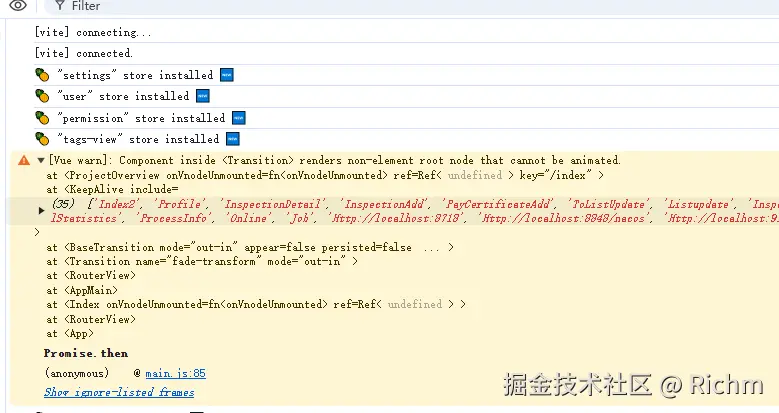
Task: Click blue new badge after "settings" store installed
Action: (226, 75)
